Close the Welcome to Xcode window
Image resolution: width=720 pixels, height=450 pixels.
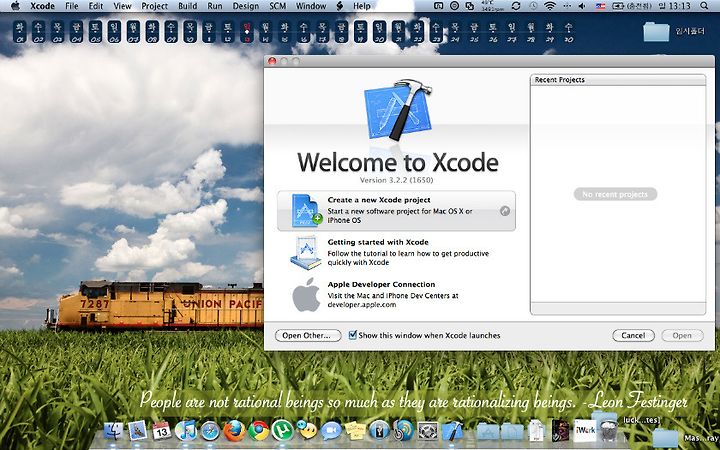click(272, 61)
